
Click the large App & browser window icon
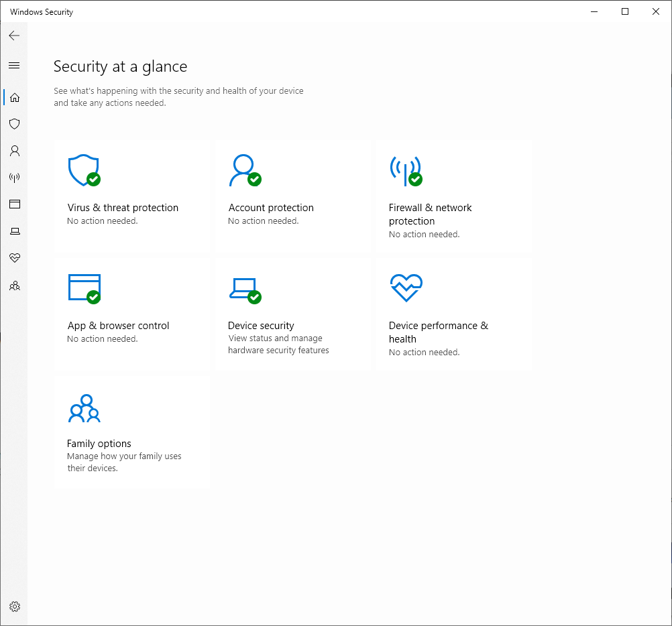(85, 289)
